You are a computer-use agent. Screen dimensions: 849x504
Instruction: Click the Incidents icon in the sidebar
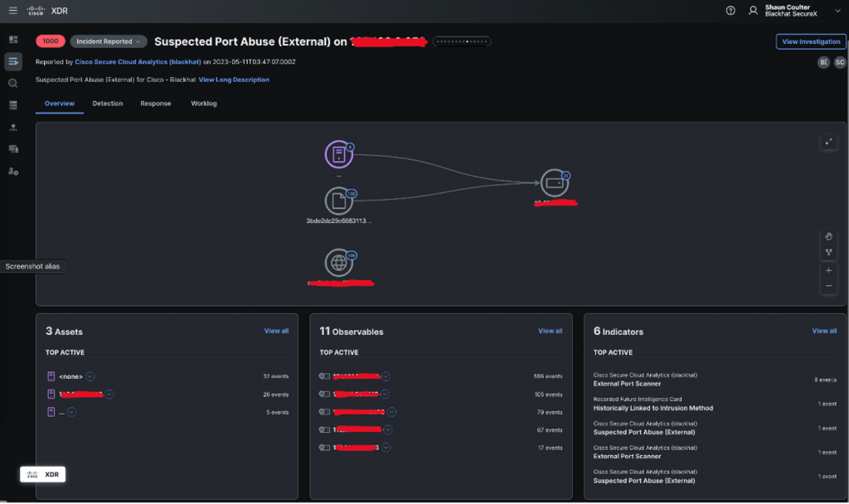tap(13, 61)
